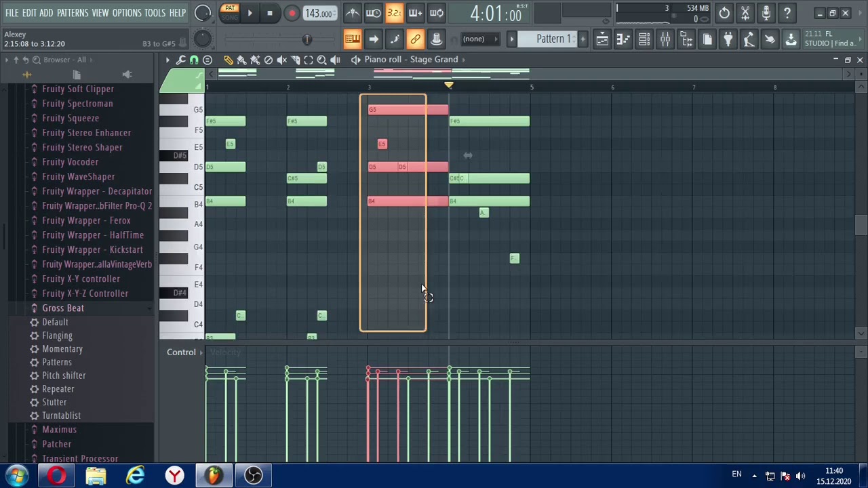The image size is (868, 488).
Task: Open the Playlist view icon
Action: (x=602, y=39)
